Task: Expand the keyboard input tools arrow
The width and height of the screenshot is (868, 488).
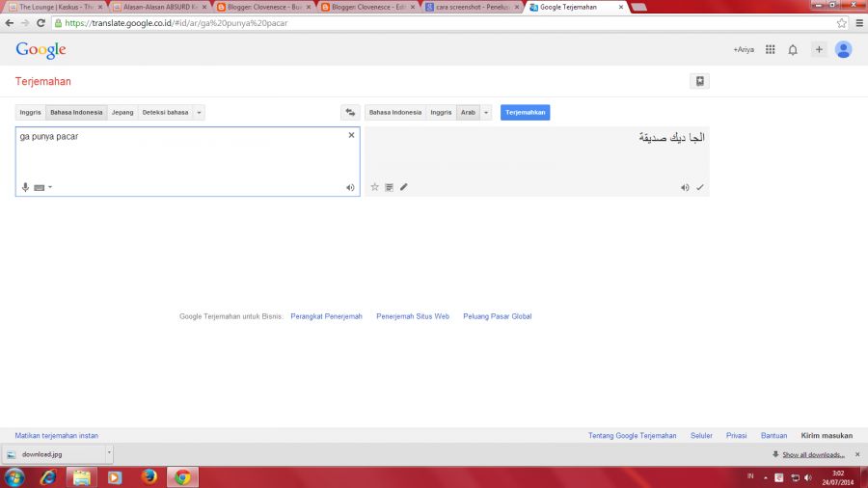Action: coord(50,187)
